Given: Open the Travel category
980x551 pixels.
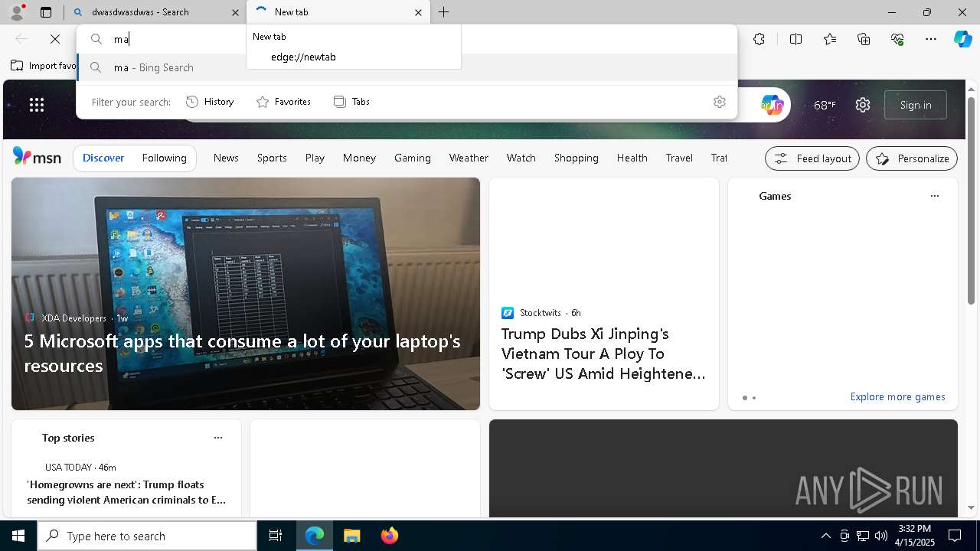Looking at the screenshot, I should pyautogui.click(x=679, y=158).
